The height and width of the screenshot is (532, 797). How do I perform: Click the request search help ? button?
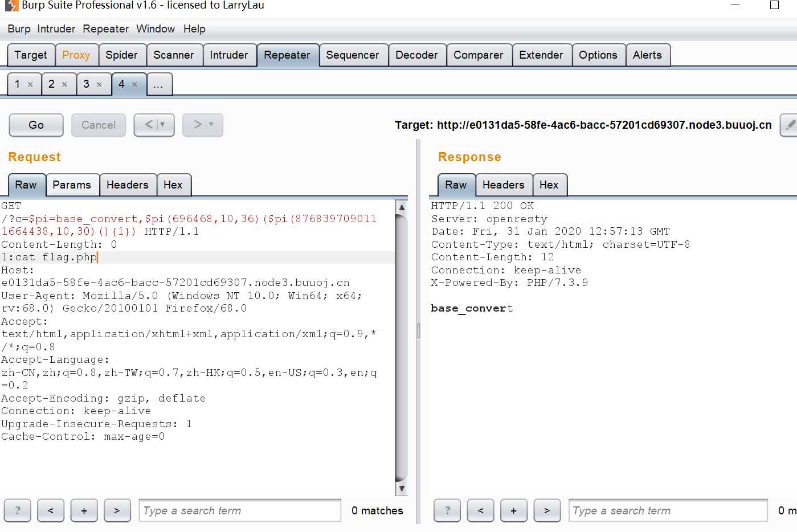[x=18, y=510]
